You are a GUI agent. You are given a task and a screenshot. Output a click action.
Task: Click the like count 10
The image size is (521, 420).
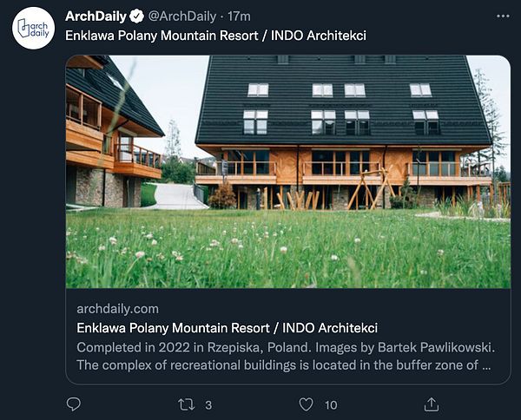(331, 405)
